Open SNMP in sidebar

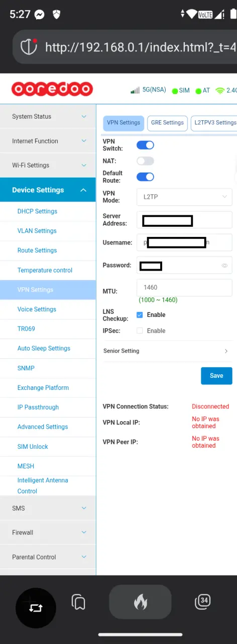[48, 368]
